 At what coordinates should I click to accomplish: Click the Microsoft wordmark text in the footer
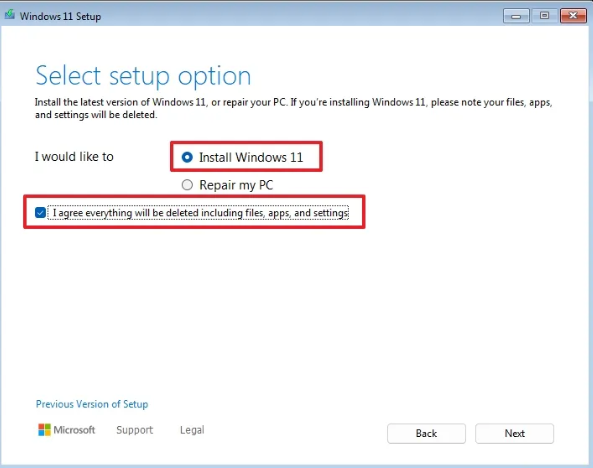click(x=74, y=430)
